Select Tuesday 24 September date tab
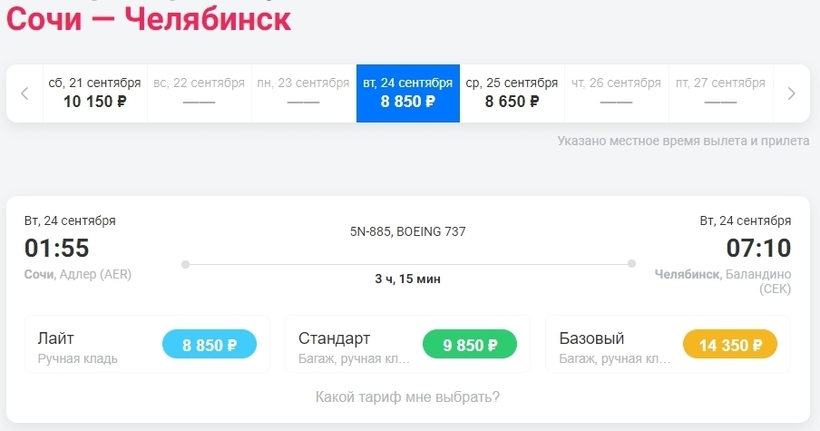820x431 pixels. (408, 93)
